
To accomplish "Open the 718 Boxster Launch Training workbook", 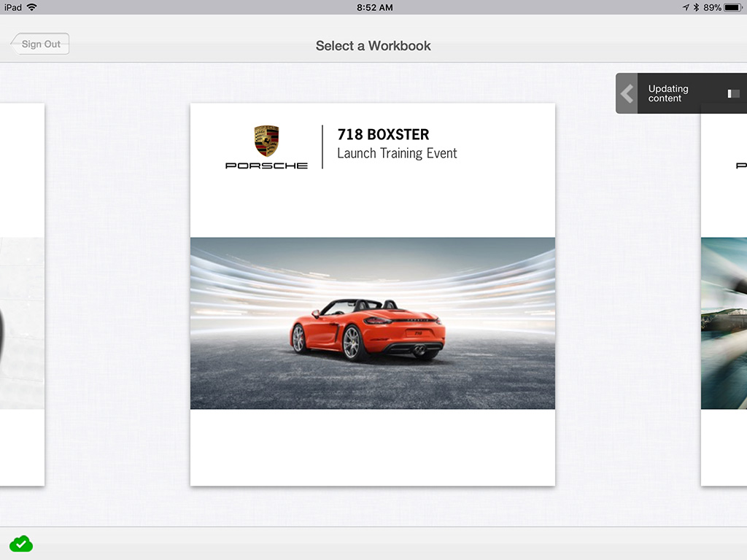I will [373, 295].
